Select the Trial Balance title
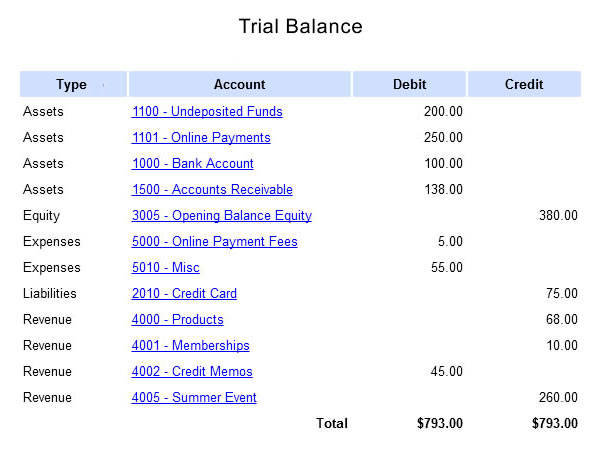Image resolution: width=600 pixels, height=450 pixels. pyautogui.click(x=300, y=26)
